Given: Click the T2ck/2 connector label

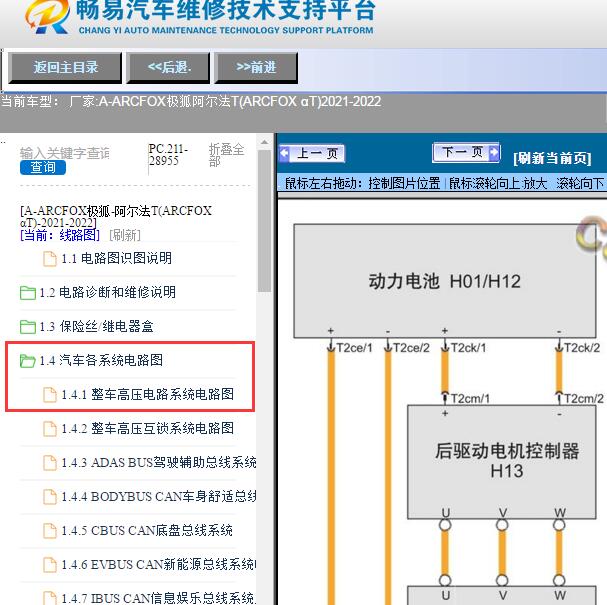Looking at the screenshot, I should pos(582,348).
